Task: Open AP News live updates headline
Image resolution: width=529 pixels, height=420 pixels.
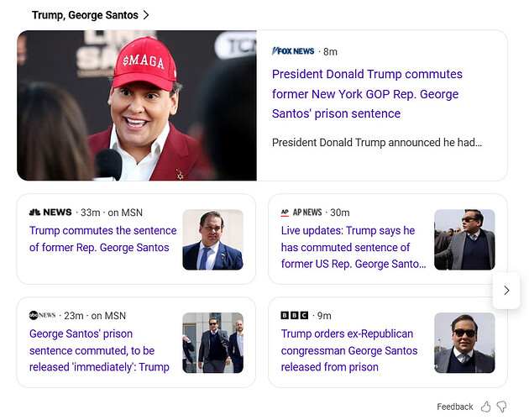Action: (x=353, y=247)
